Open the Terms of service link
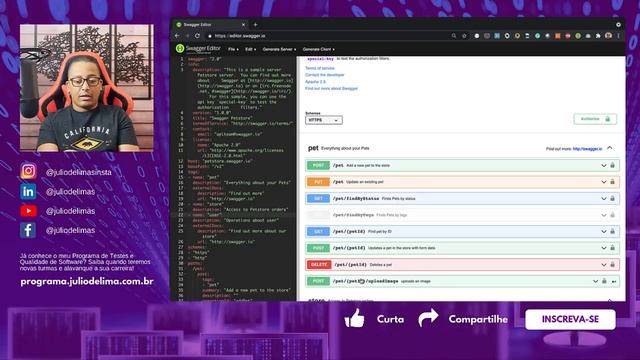The width and height of the screenshot is (640, 360). [x=320, y=68]
